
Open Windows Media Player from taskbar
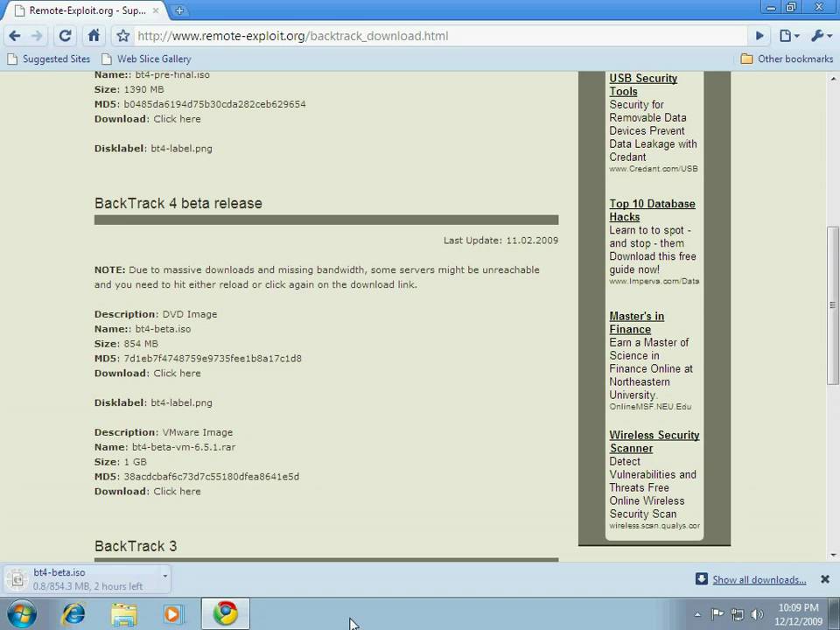(172, 614)
